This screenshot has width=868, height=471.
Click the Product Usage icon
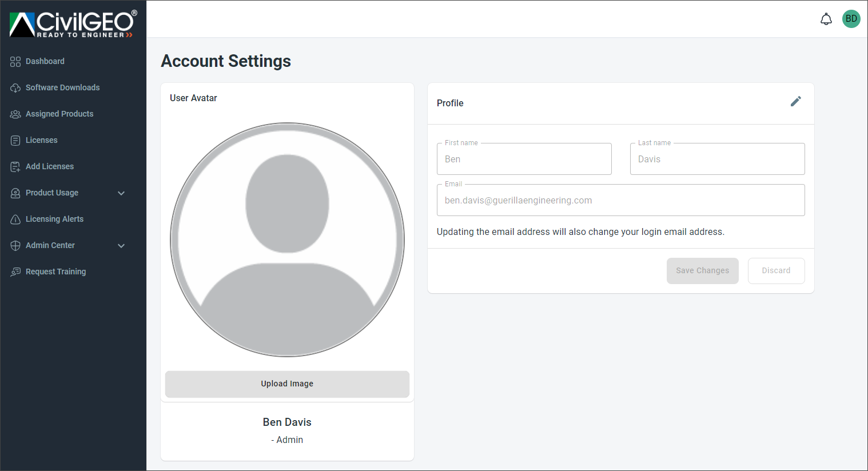(15, 193)
